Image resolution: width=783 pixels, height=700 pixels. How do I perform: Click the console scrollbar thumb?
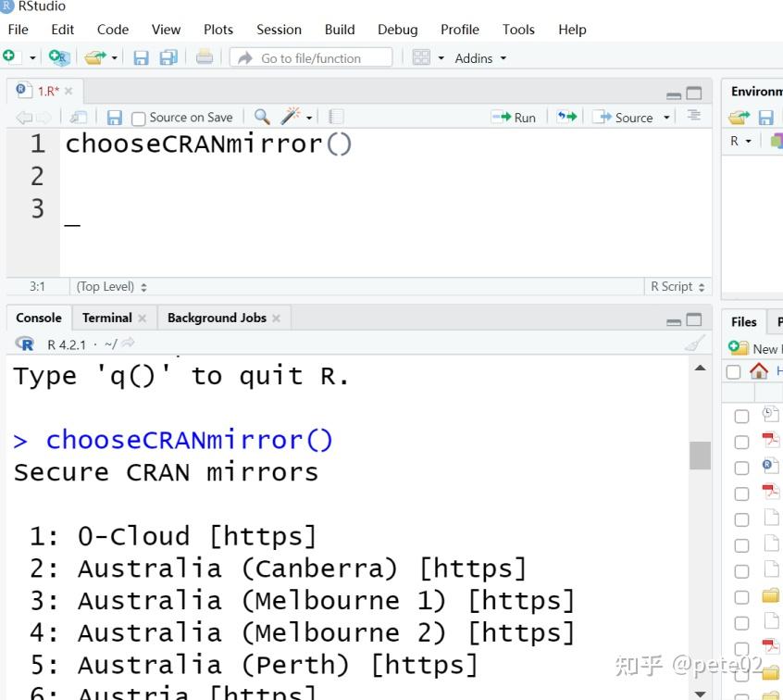tap(700, 456)
